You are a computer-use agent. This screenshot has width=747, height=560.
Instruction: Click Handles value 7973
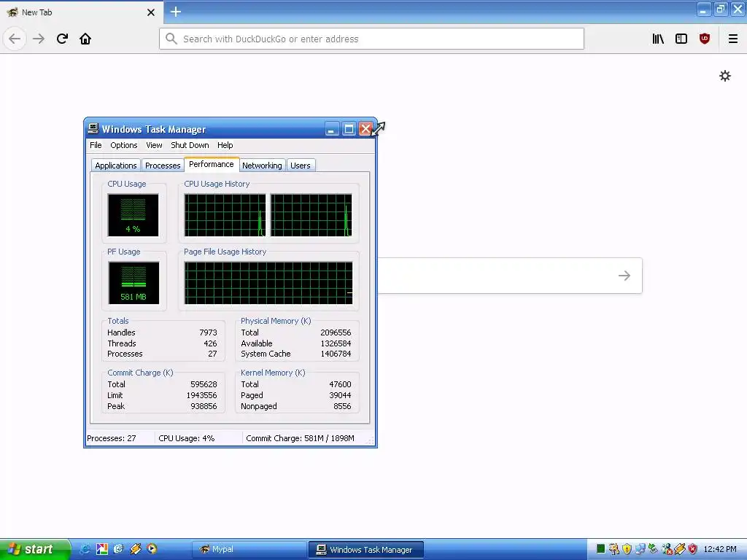tap(208, 332)
